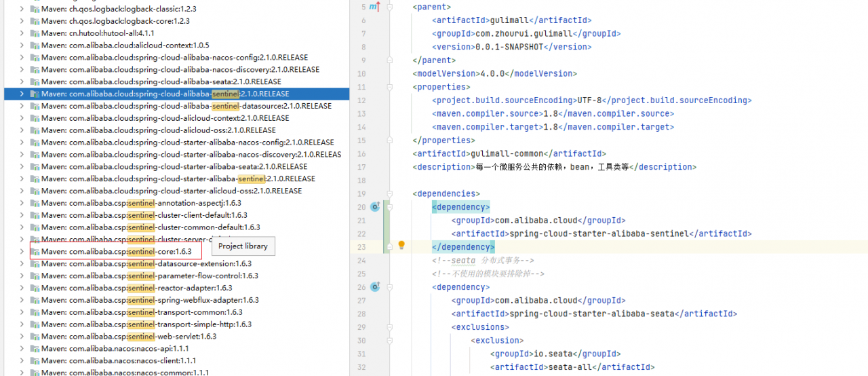Viewport: 868px width, 376px height.
Task: Click library icon of sentinel-transport-simple-http row
Action: pyautogui.click(x=35, y=324)
